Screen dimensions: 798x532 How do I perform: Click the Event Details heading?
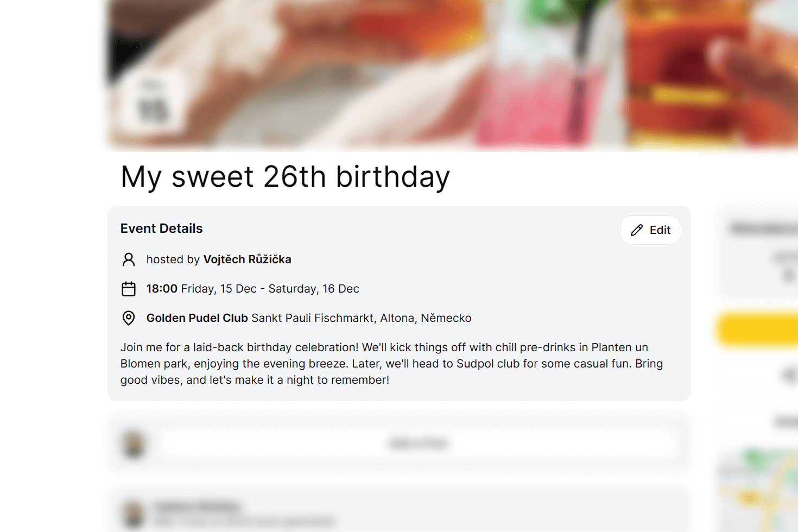pos(161,229)
